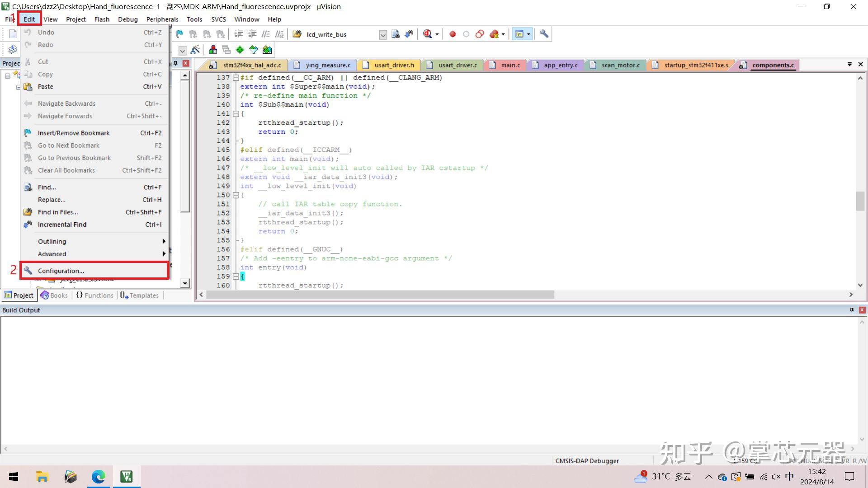Image resolution: width=868 pixels, height=488 pixels.
Task: Pin the Build Output panel
Action: coord(852,310)
